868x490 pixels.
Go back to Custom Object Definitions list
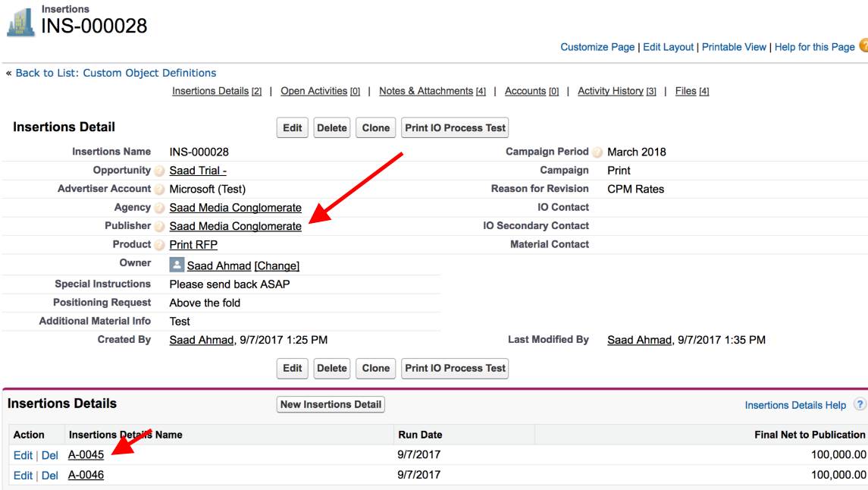(x=116, y=73)
